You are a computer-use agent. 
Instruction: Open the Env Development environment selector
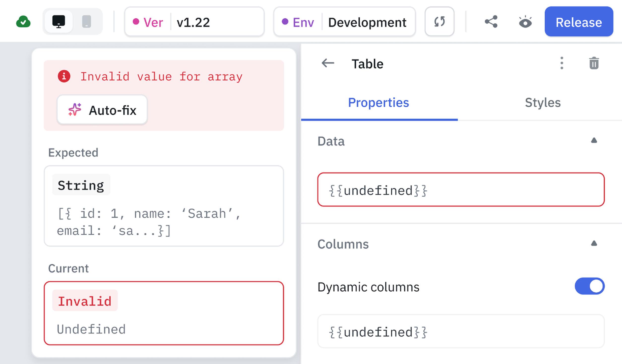(344, 22)
